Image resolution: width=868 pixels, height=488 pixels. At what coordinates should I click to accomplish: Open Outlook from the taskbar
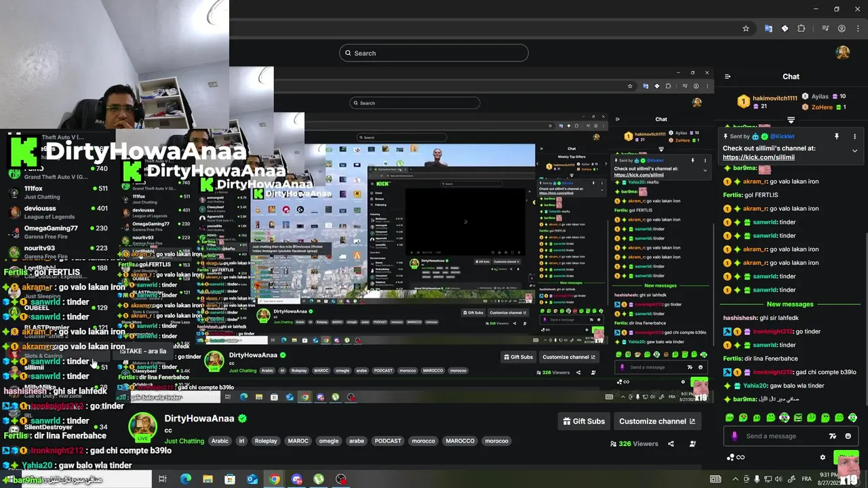point(252,479)
